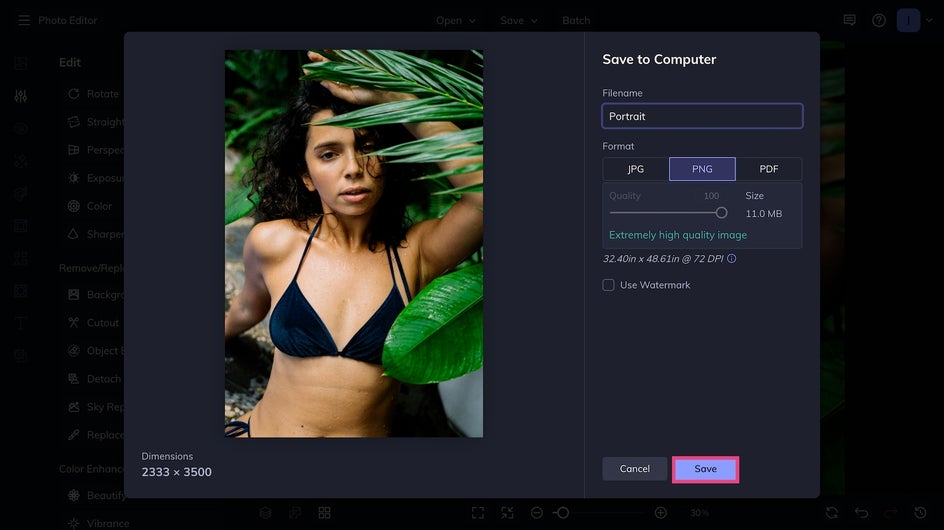
Task: Enable the Use Watermark checkbox
Action: pos(609,285)
